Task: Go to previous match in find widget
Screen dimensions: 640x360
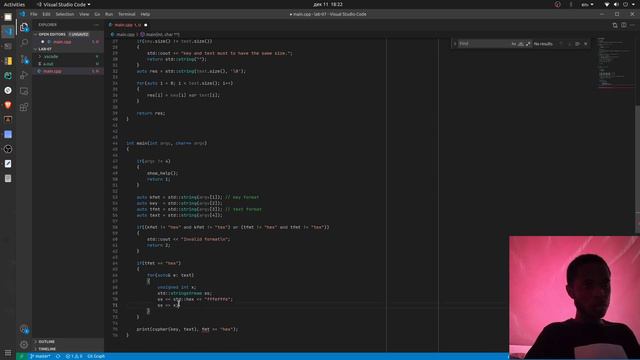Action: coord(561,44)
